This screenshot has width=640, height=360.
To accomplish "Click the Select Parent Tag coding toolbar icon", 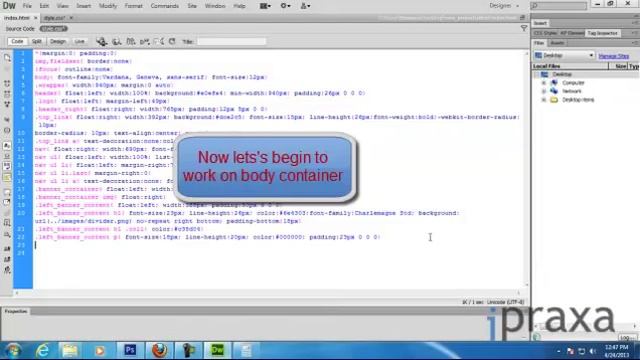I will [x=7, y=120].
